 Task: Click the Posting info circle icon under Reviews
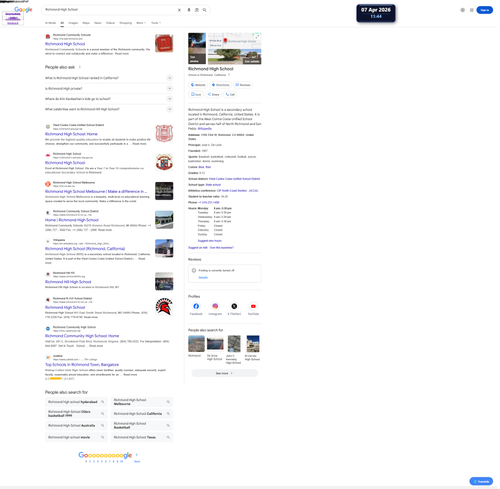(194, 270)
